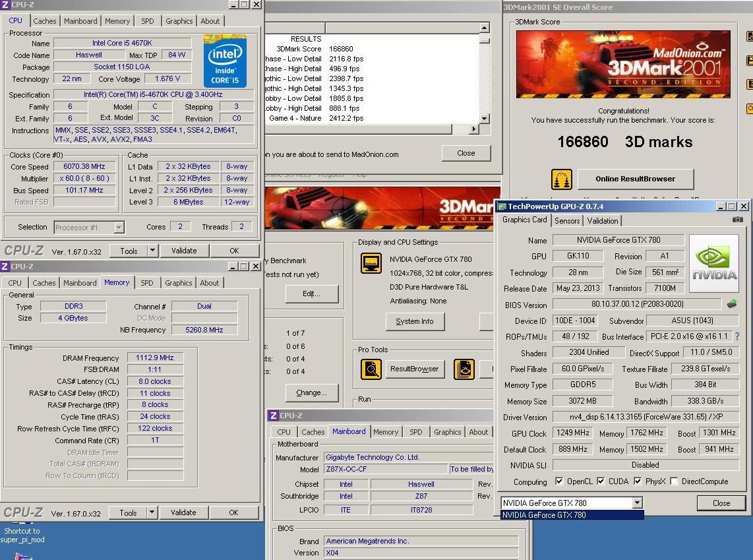
Task: Click the DRAM Frequency value 1112.9 MHz
Action: (x=155, y=358)
